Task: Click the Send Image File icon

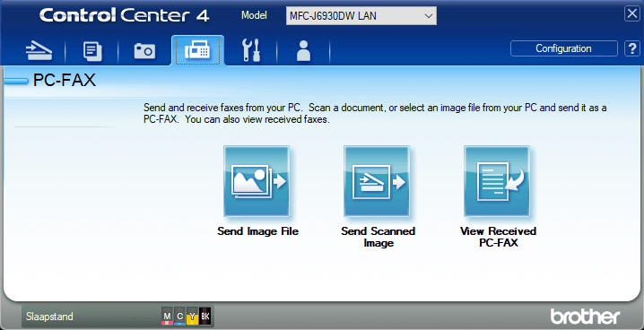Action: tap(257, 181)
